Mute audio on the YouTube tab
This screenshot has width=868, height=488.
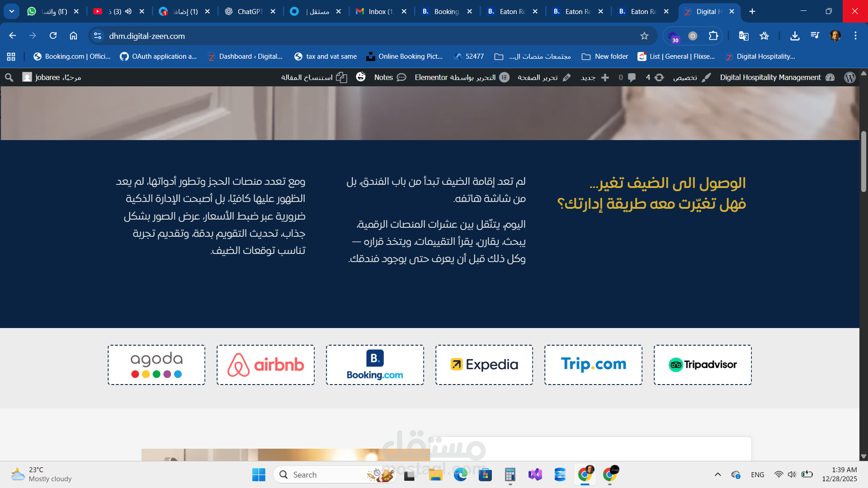tap(128, 12)
